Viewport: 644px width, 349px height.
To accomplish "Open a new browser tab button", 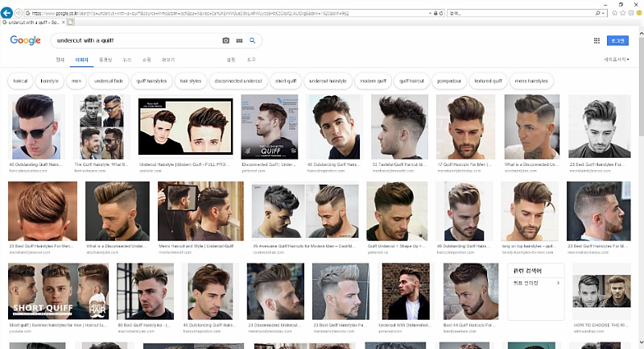I will click(71, 23).
